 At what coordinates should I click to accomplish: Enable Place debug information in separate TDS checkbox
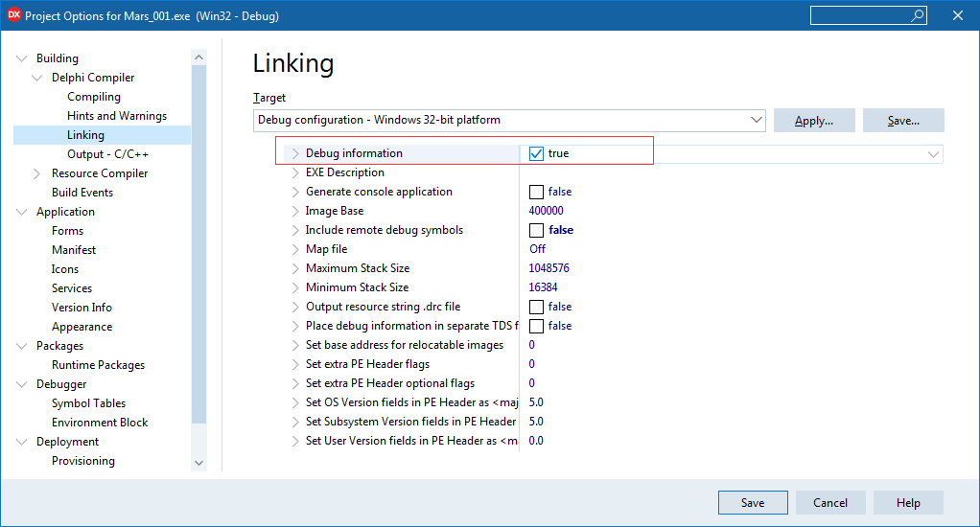536,326
